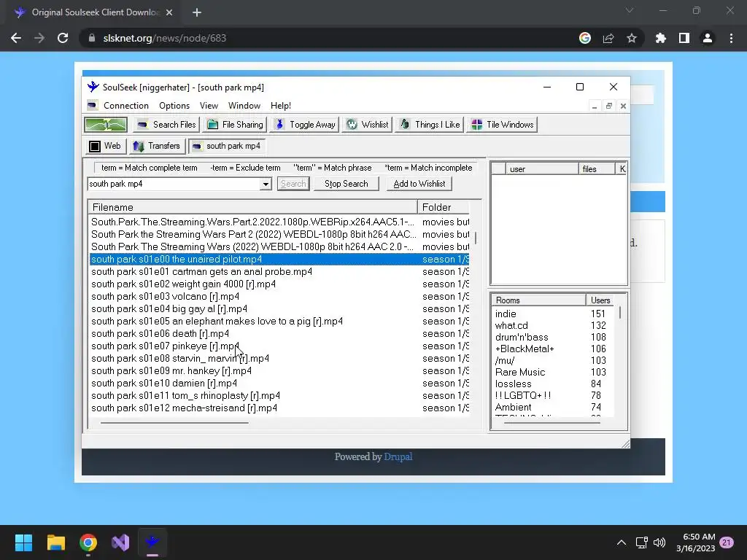The image size is (747, 560).
Task: Click the Add to Wishlist button
Action: click(x=419, y=184)
